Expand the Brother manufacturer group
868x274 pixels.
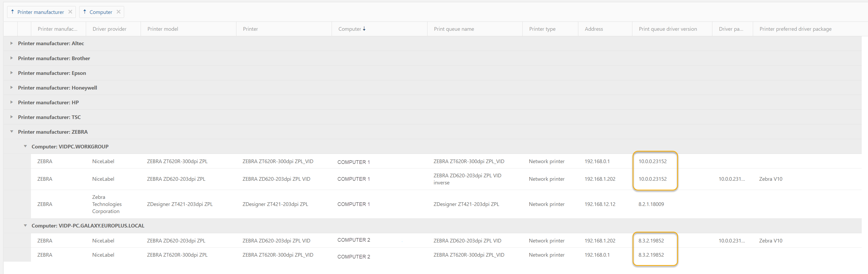pos(12,58)
